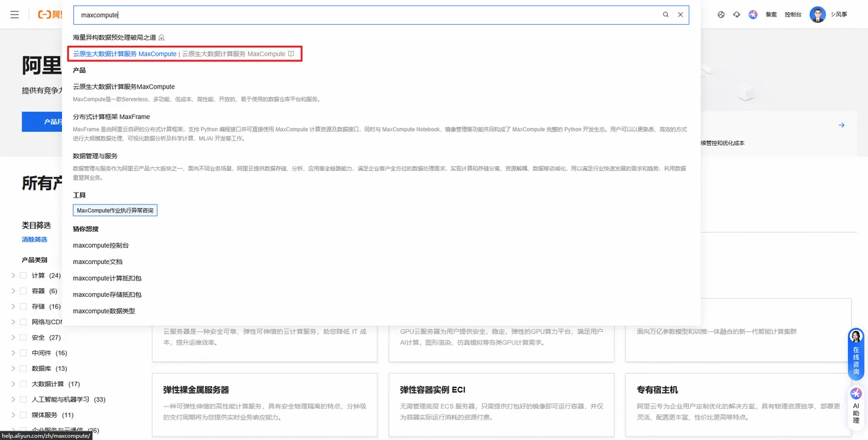Click the colorful AI icon in top bar

coord(752,14)
